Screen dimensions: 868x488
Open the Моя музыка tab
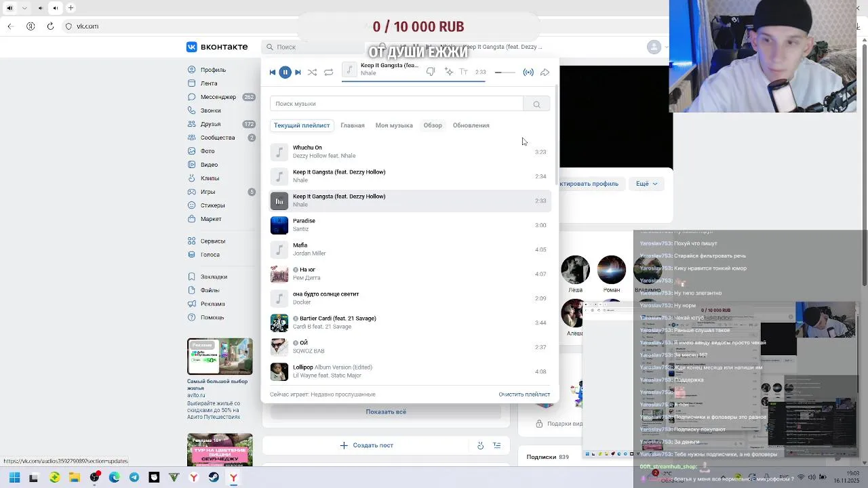click(x=394, y=125)
